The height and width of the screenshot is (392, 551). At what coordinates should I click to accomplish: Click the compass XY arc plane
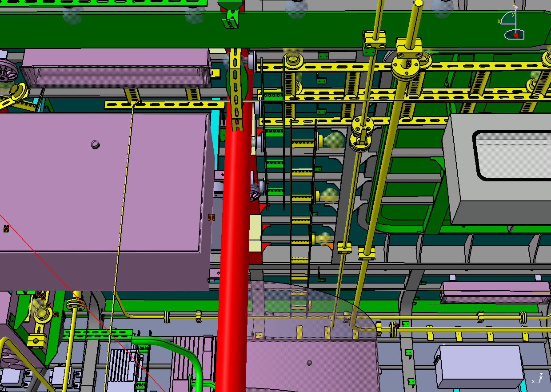[505, 18]
